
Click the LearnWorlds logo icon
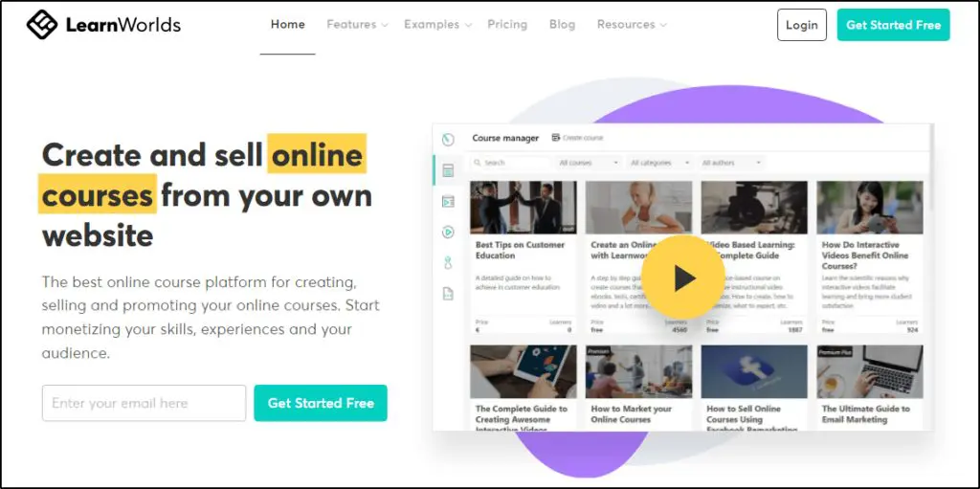click(42, 24)
